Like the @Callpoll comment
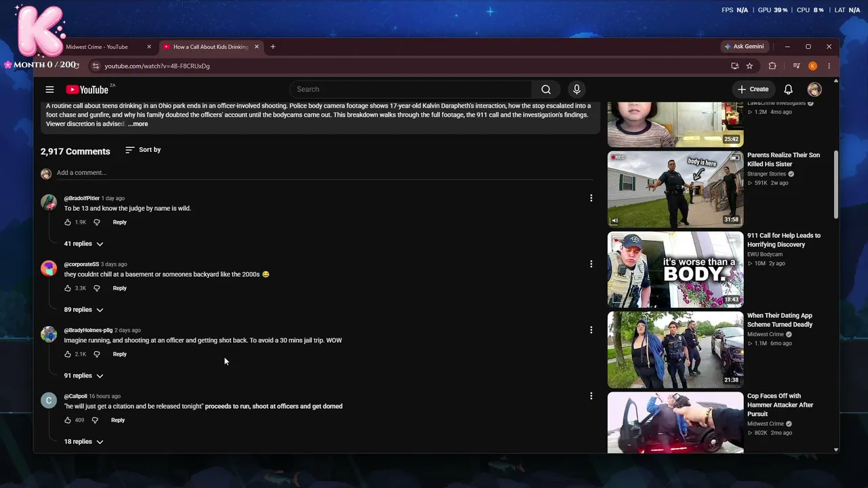The height and width of the screenshot is (488, 868). (68, 420)
